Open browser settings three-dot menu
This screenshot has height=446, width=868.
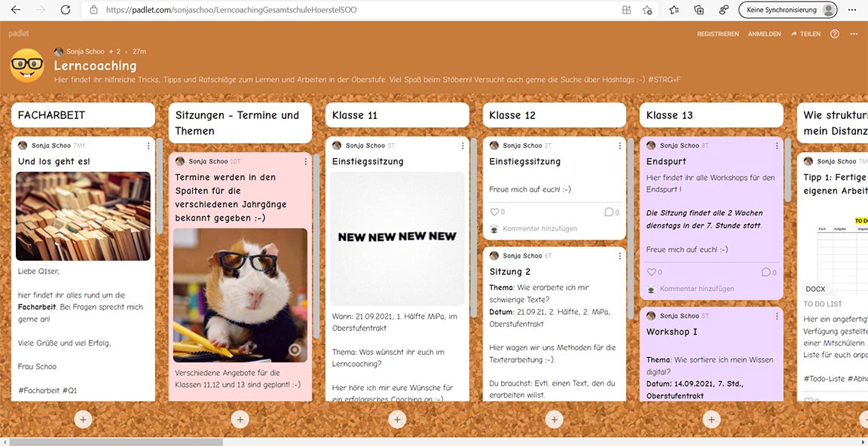pyautogui.click(x=852, y=10)
